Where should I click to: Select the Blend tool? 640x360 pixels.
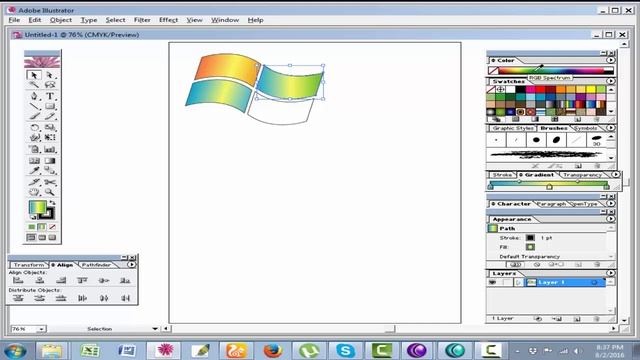(x=50, y=171)
